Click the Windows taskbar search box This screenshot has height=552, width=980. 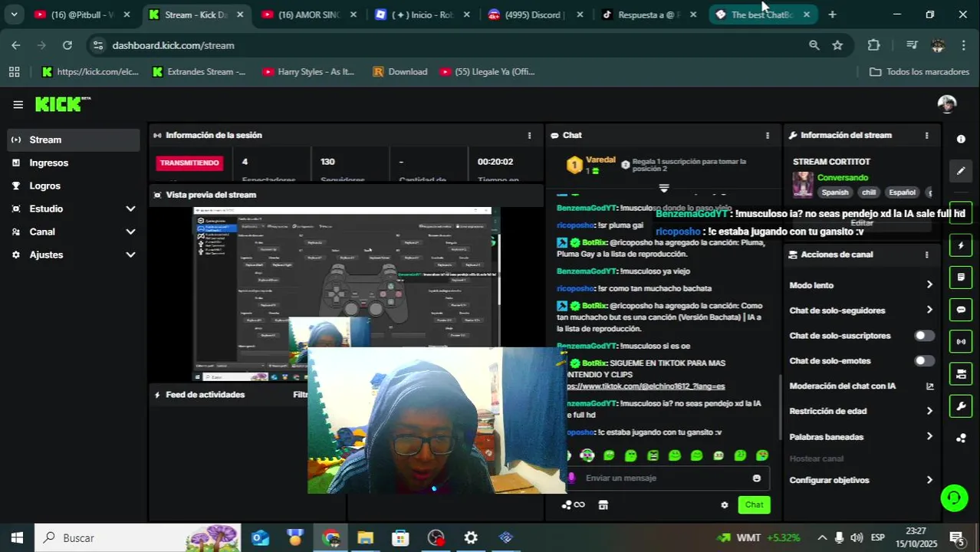[x=138, y=538]
